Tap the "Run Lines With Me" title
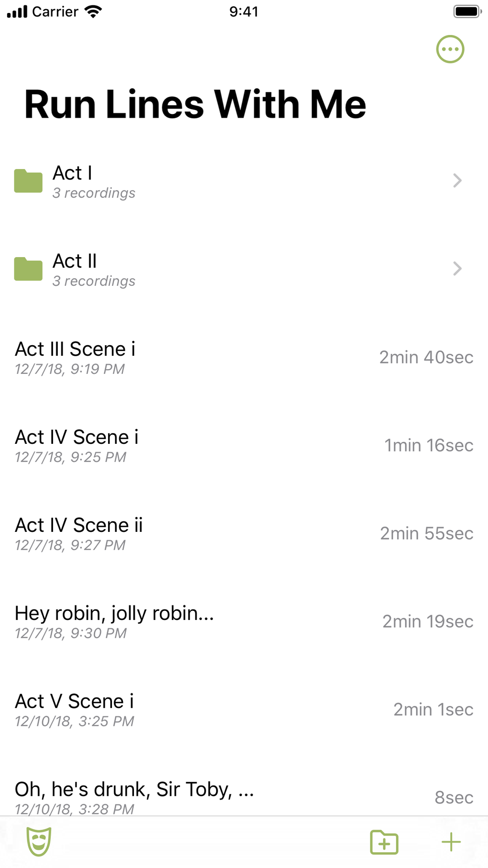Image resolution: width=488 pixels, height=868 pixels. pyautogui.click(x=195, y=104)
